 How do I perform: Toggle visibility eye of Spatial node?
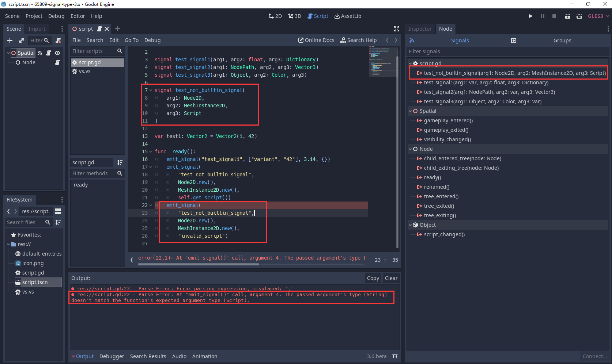pyautogui.click(x=57, y=53)
